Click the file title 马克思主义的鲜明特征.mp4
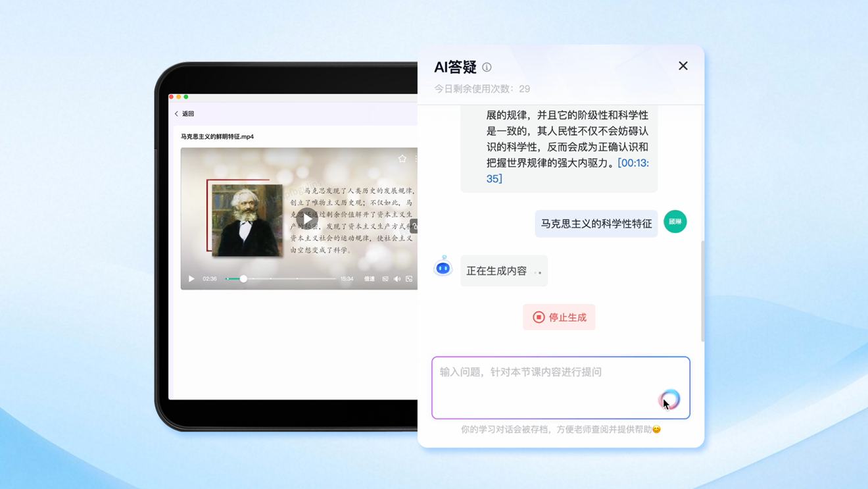Screen dimensions: 868x489 [x=217, y=137]
